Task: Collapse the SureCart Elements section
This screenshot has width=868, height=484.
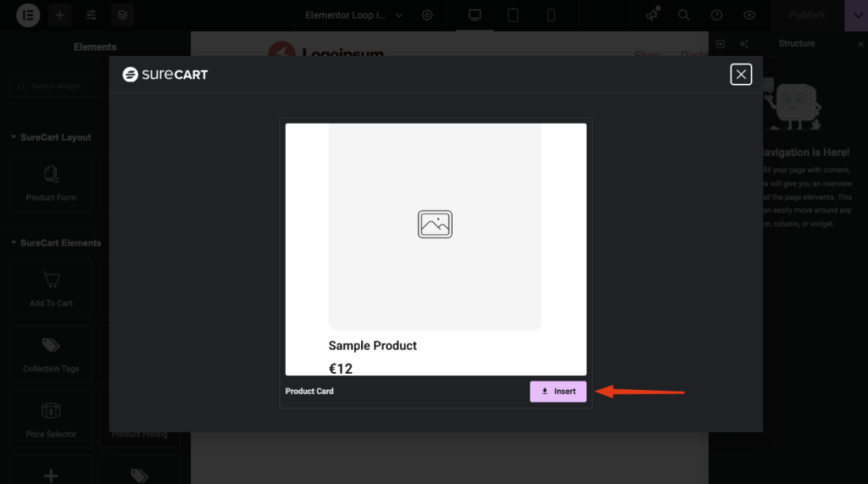Action: pyautogui.click(x=14, y=243)
